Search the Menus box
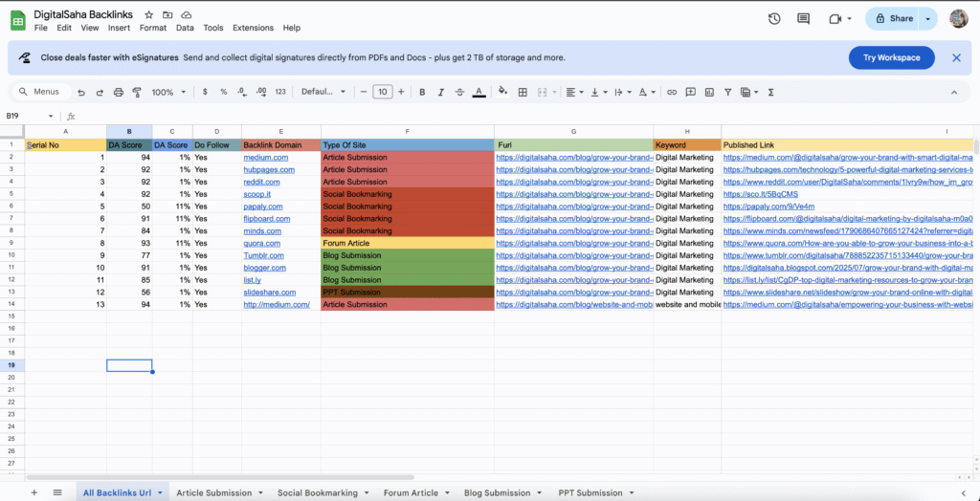The image size is (980, 501). point(40,92)
